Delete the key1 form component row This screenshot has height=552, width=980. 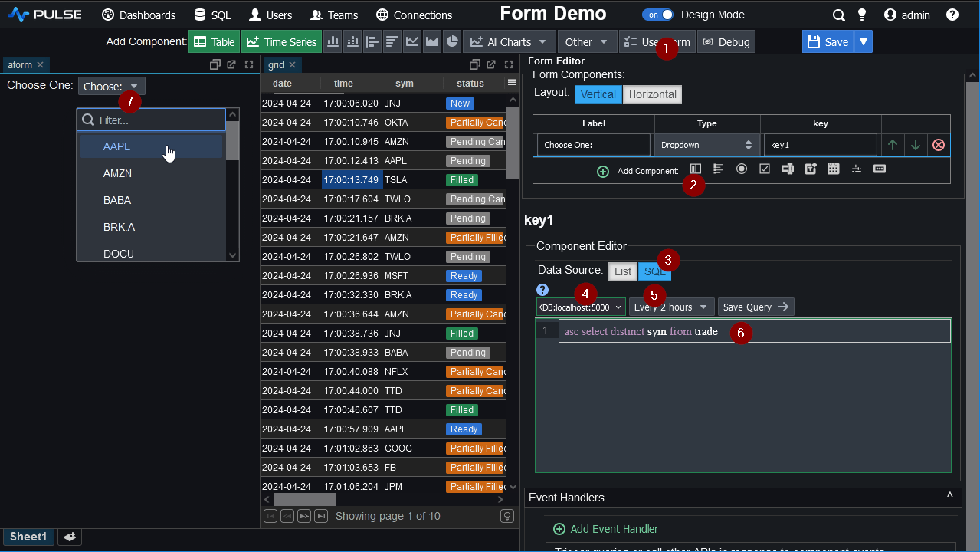pos(938,145)
